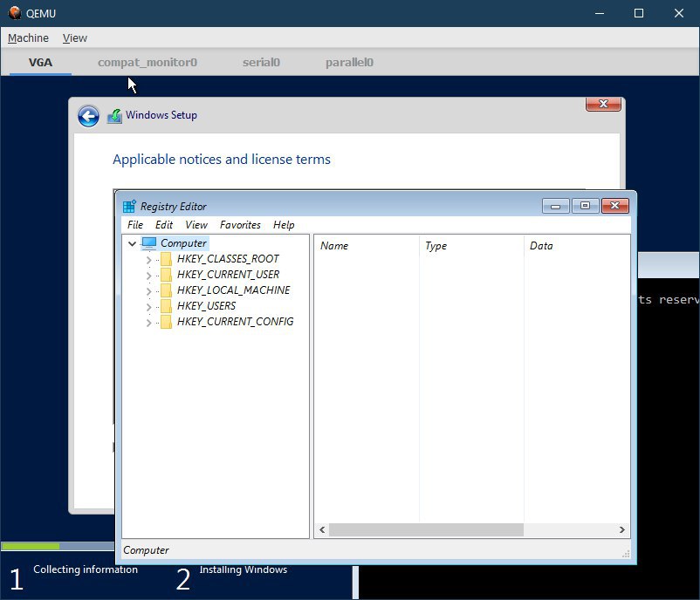Switch to the serial0 tab
The height and width of the screenshot is (600, 700).
coord(261,62)
